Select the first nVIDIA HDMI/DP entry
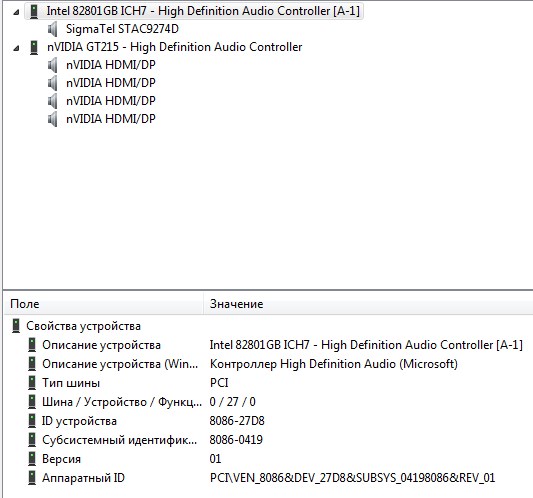This screenshot has width=533, height=498. coord(110,65)
